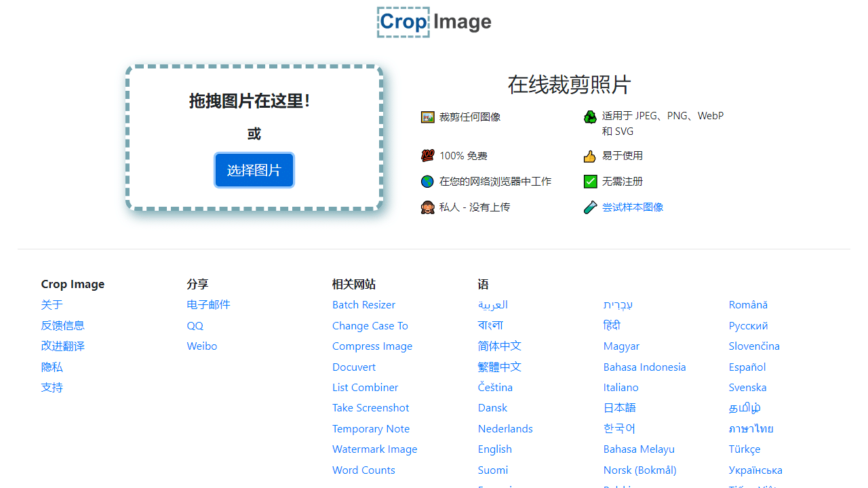Share via Weibo link
Viewport: 868px width, 488px height.
(x=201, y=346)
